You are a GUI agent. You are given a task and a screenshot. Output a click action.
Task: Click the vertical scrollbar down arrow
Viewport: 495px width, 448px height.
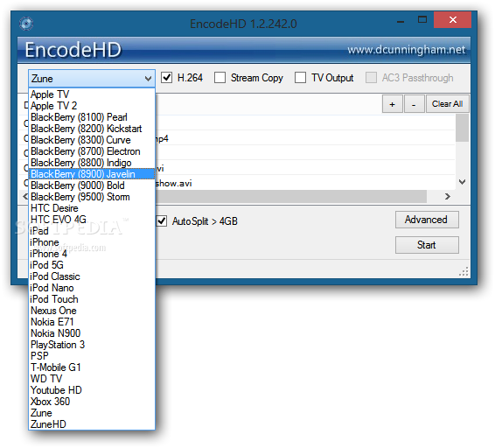coord(462,182)
